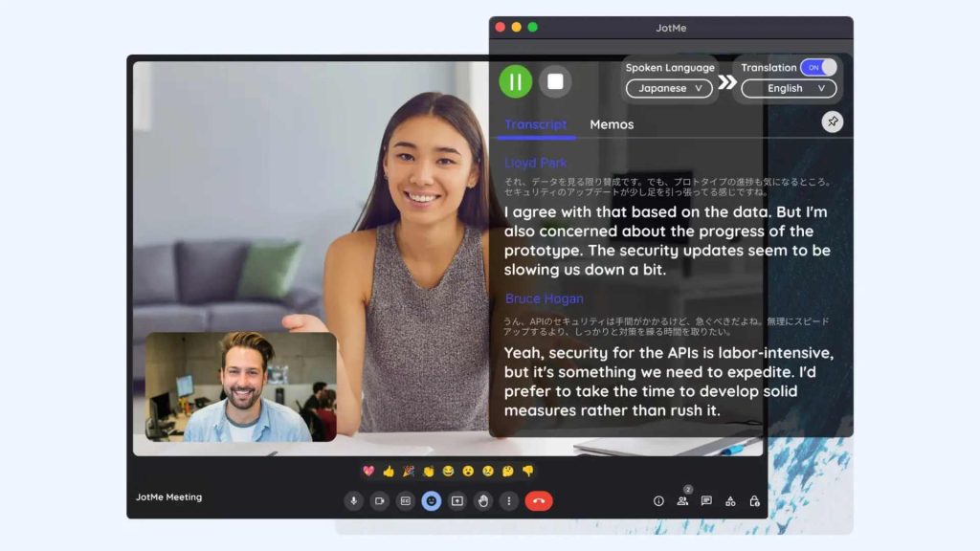Click speaker name Bruce Hogan in transcript
Image resolution: width=980 pixels, height=551 pixels.
click(544, 298)
